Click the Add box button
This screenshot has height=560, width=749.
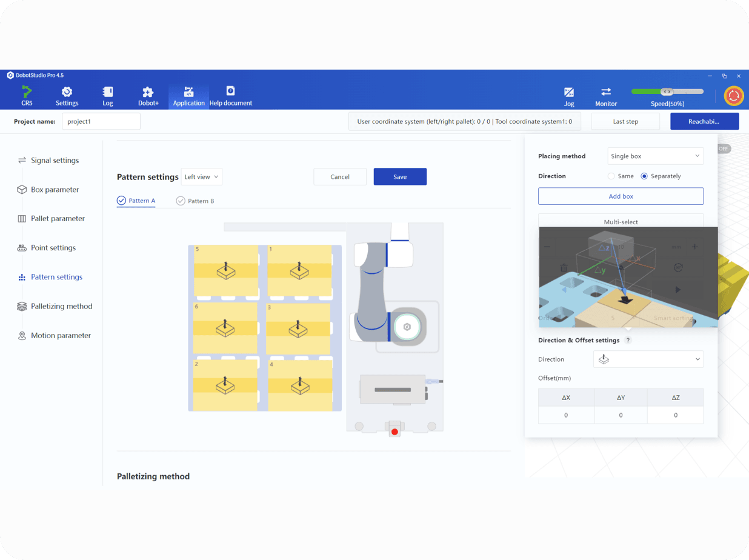point(621,196)
